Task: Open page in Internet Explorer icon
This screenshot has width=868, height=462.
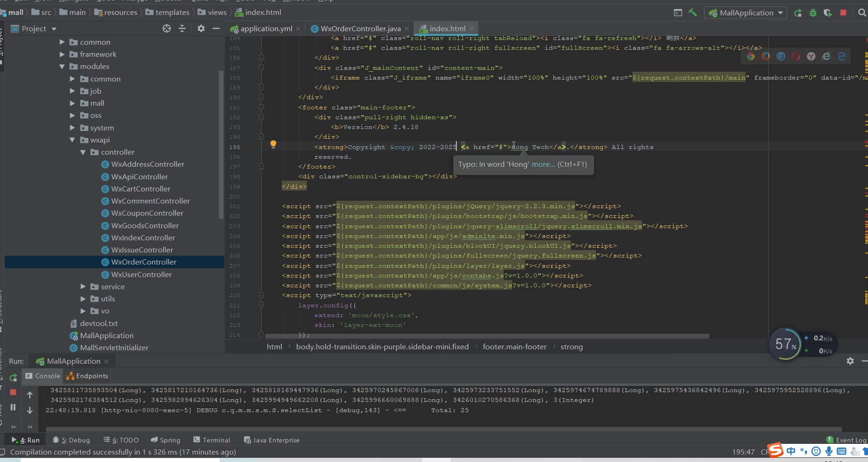Action: coord(826,56)
